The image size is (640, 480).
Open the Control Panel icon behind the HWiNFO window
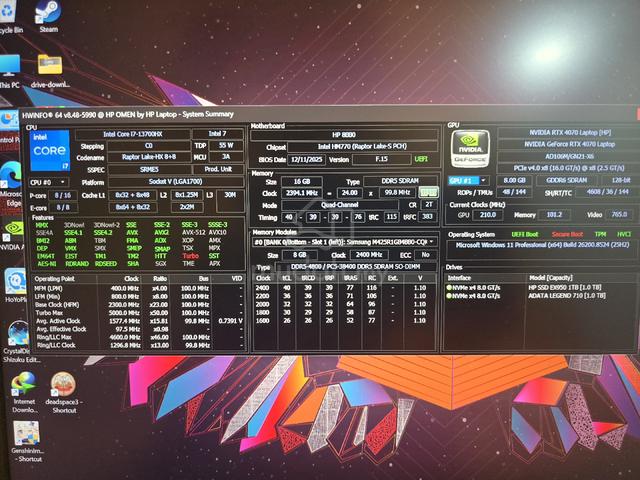[9, 127]
